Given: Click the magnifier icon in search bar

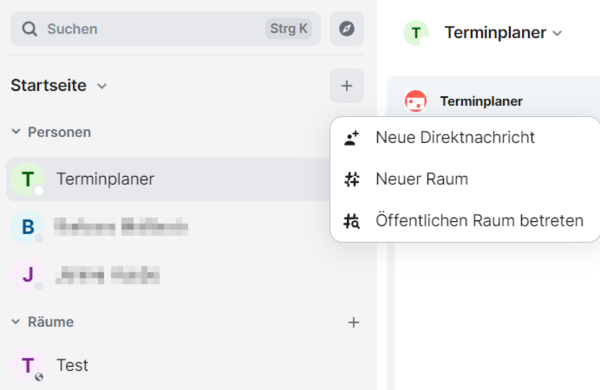Looking at the screenshot, I should pos(29,29).
